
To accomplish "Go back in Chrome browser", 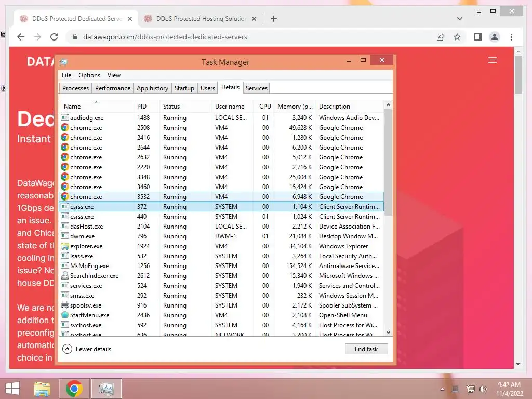I will point(21,37).
